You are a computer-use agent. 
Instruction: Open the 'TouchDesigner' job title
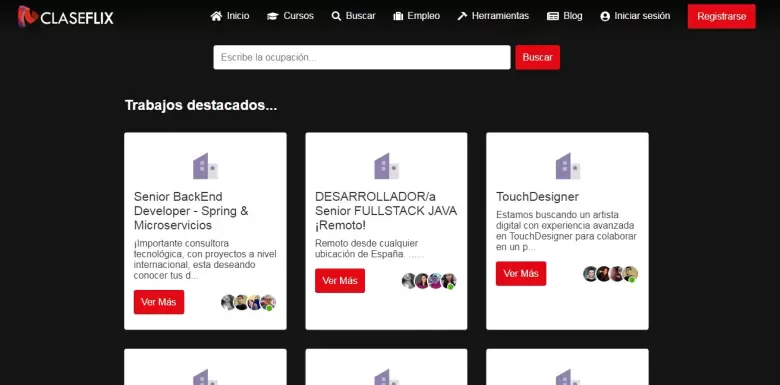click(x=537, y=196)
